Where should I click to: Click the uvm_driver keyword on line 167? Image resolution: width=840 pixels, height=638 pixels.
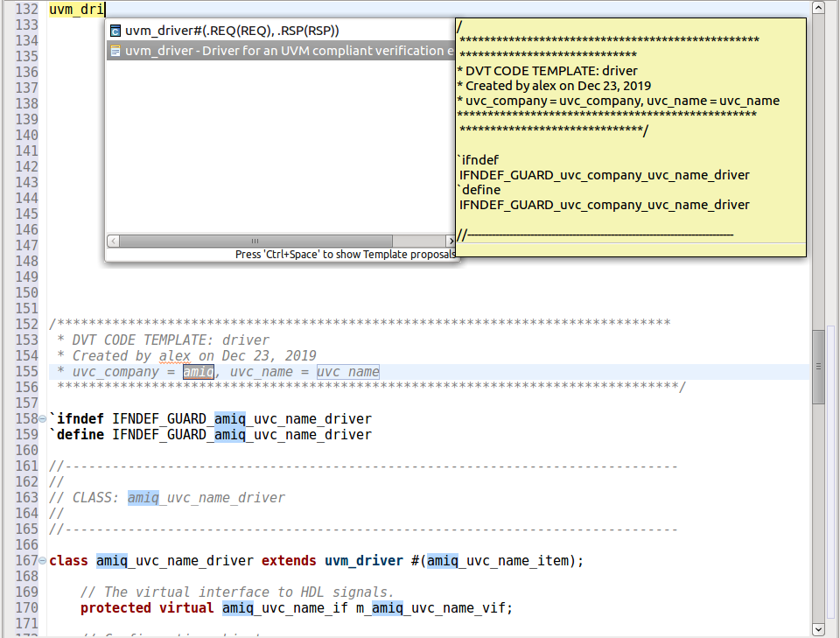tap(364, 561)
